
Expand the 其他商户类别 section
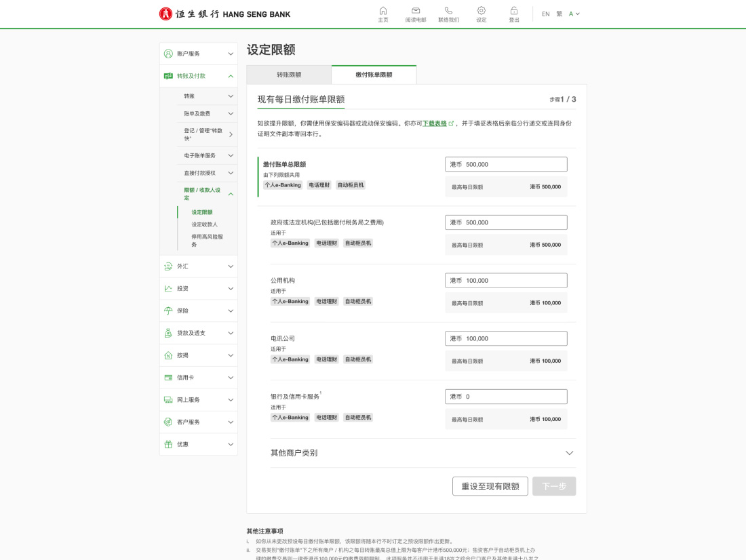pyautogui.click(x=569, y=453)
